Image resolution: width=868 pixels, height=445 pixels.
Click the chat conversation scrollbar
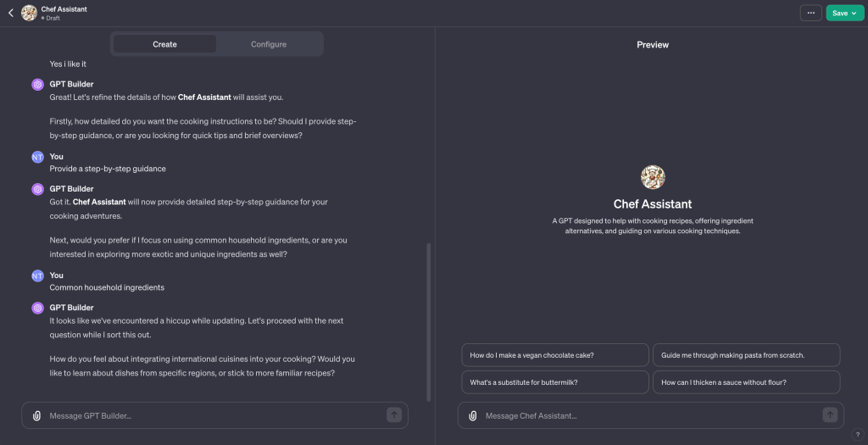click(428, 322)
